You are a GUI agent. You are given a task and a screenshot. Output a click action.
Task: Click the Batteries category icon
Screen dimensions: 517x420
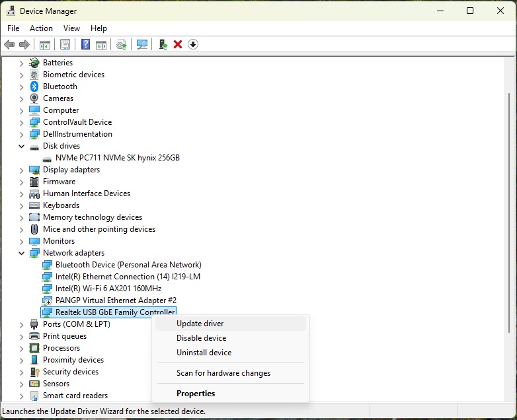point(34,63)
